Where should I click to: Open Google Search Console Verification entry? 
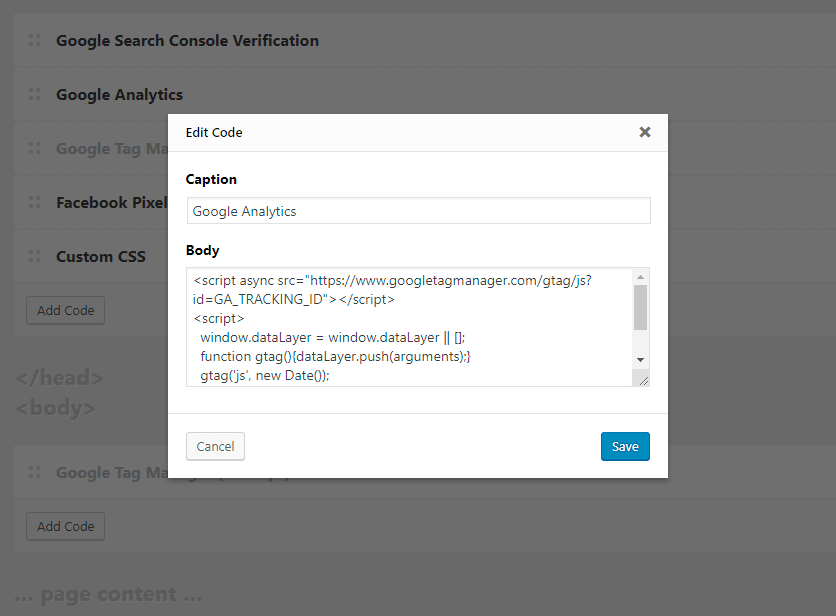pyautogui.click(x=187, y=41)
